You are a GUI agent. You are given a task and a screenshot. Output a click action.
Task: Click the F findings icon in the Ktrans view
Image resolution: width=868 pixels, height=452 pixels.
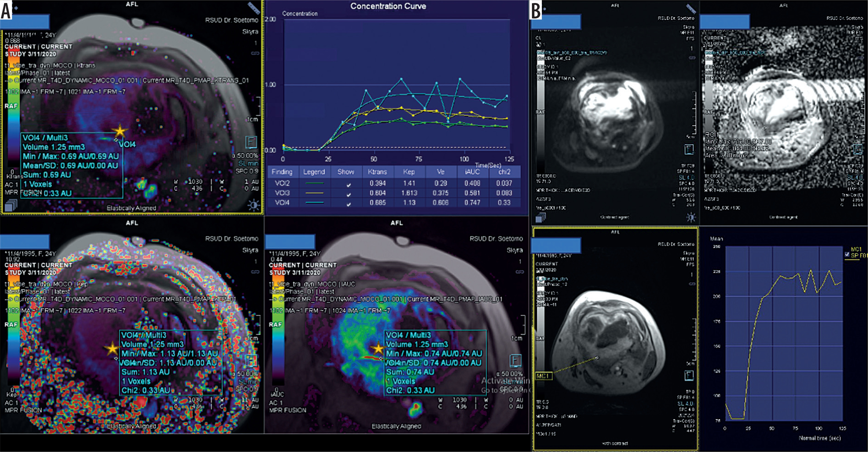click(x=251, y=142)
